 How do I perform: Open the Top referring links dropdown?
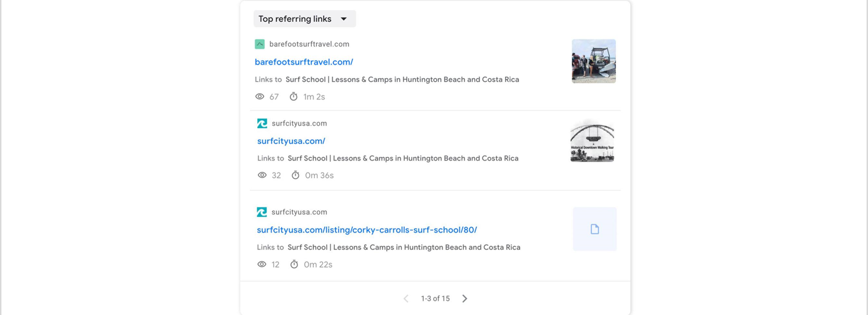click(304, 19)
